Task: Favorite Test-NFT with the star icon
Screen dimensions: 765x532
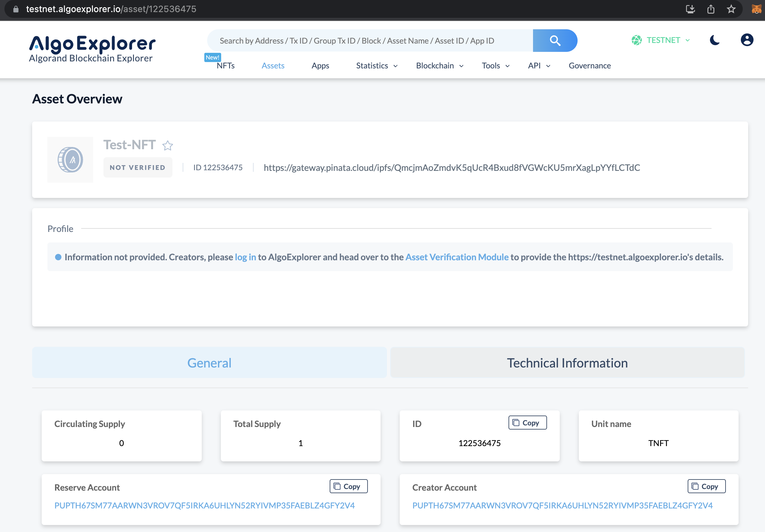Action: (x=168, y=146)
